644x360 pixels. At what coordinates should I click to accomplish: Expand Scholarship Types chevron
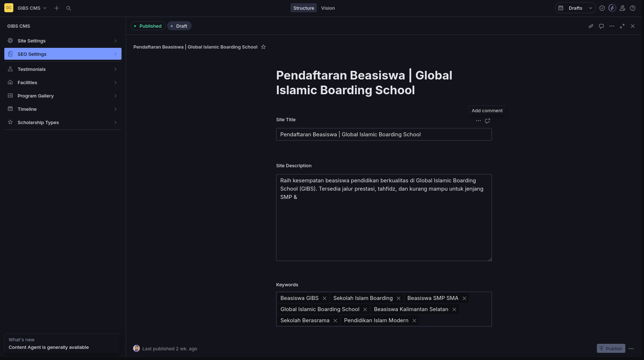(115, 122)
